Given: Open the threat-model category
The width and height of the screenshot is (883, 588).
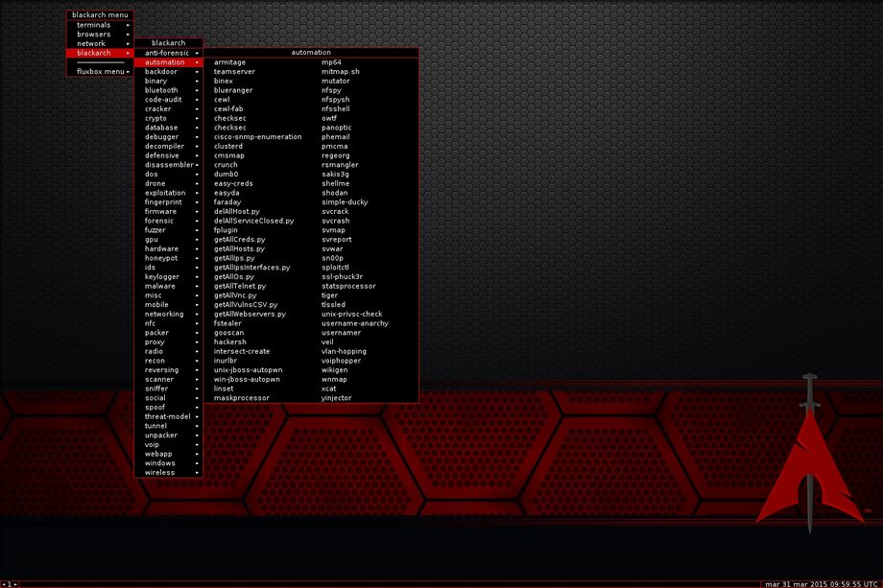Looking at the screenshot, I should click(168, 416).
